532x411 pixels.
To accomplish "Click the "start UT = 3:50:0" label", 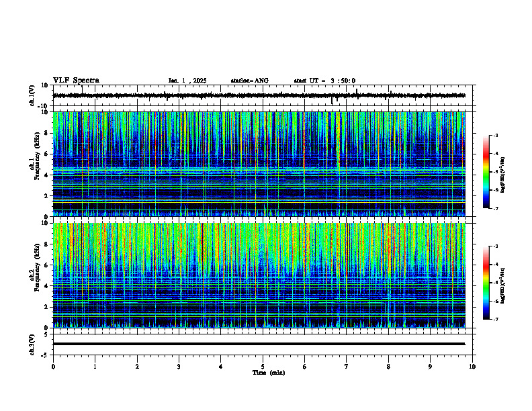I will point(324,81).
